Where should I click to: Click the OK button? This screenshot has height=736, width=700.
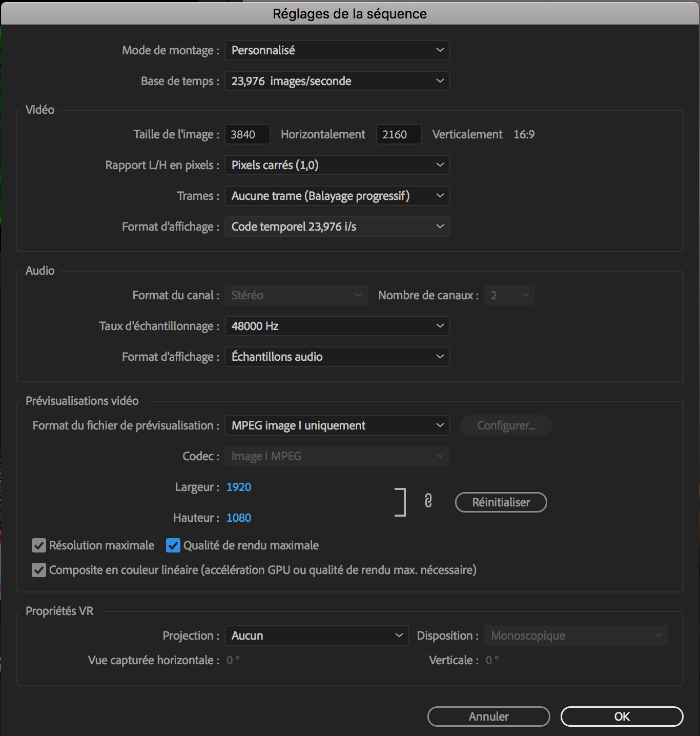click(x=622, y=717)
